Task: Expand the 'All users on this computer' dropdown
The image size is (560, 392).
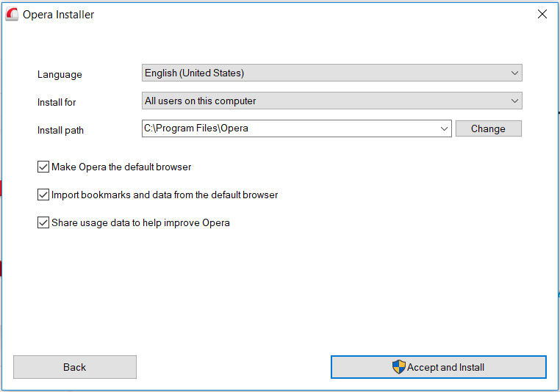Action: pos(331,101)
